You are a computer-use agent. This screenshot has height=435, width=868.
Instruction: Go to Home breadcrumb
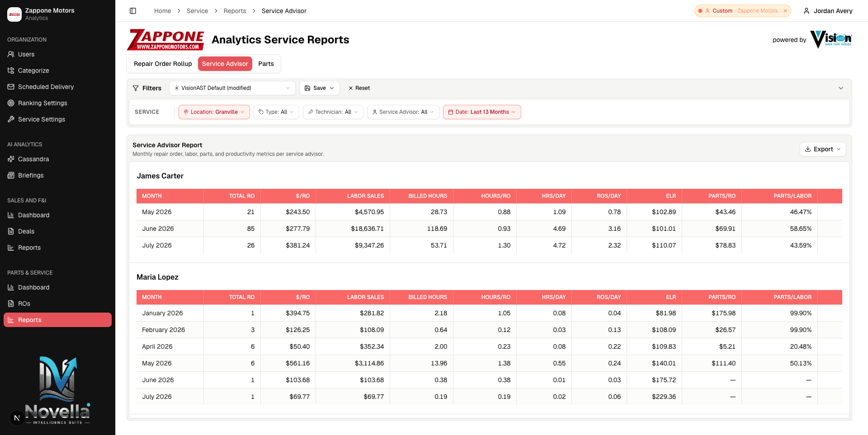163,11
